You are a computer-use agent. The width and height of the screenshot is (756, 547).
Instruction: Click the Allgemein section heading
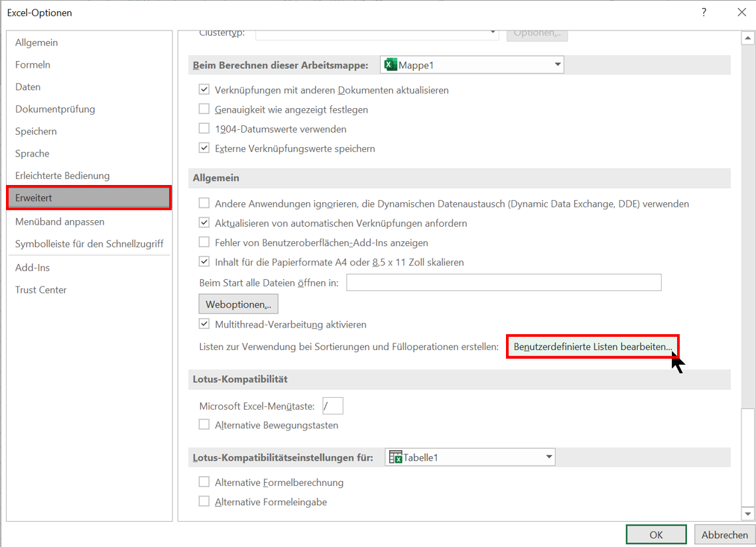(216, 178)
